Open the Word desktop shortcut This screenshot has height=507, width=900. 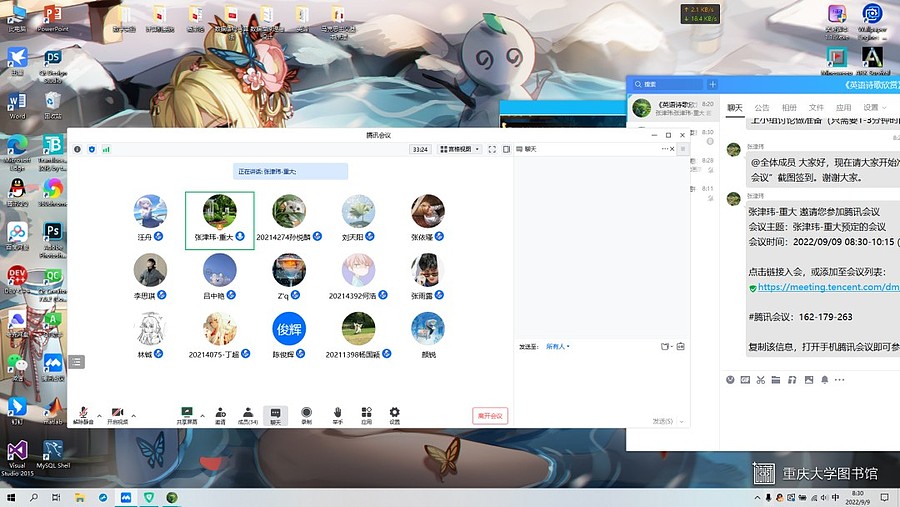click(x=17, y=106)
